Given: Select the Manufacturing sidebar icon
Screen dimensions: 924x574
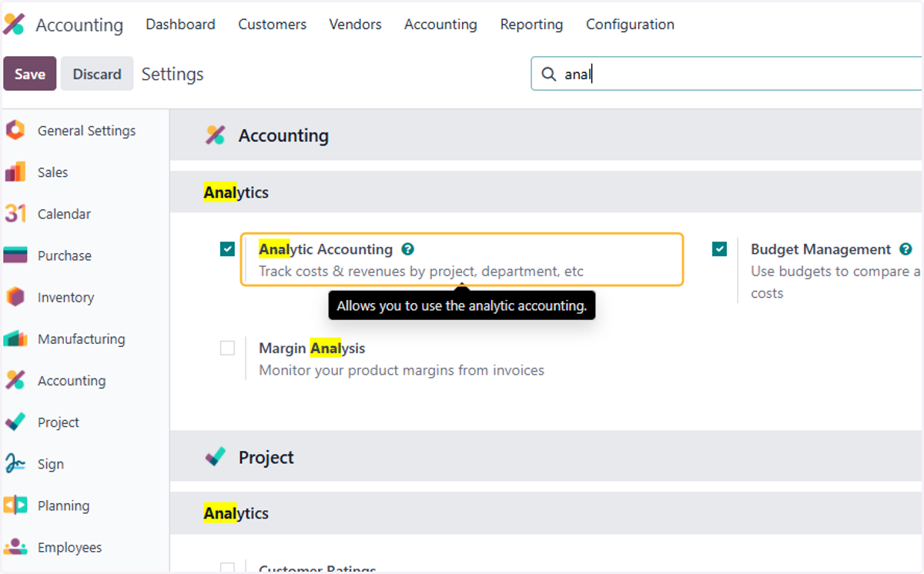Looking at the screenshot, I should pyautogui.click(x=15, y=339).
